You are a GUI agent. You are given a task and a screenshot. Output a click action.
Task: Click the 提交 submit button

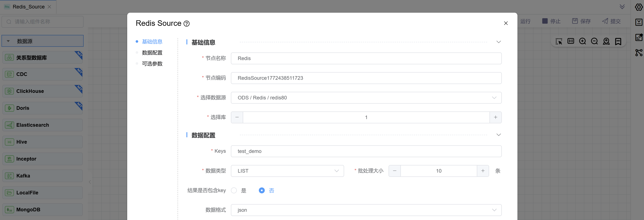point(611,21)
